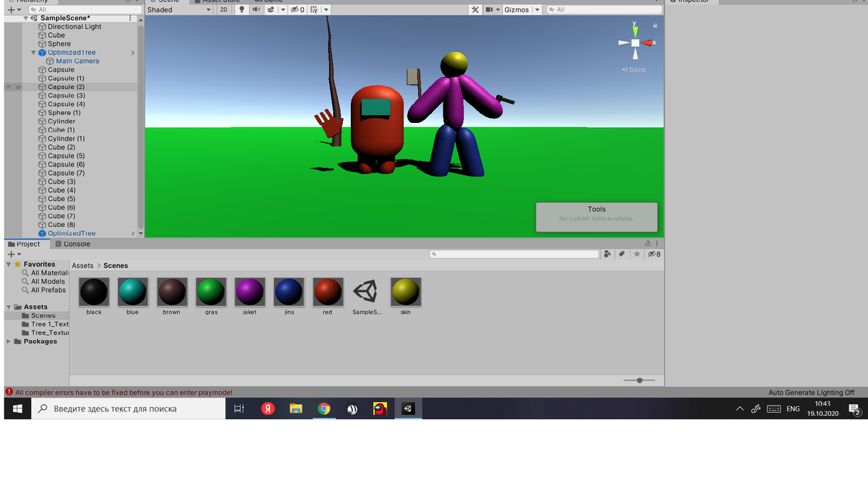This screenshot has height=488, width=868.
Task: Collapse the first OptimizedTree prefab
Action: click(33, 53)
